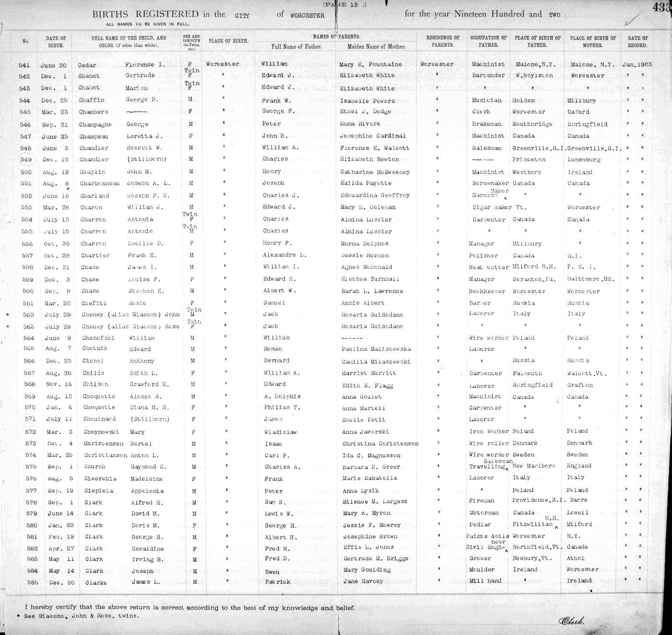
Task: Click 'Motorman' occupation entry
Action: coord(484,513)
